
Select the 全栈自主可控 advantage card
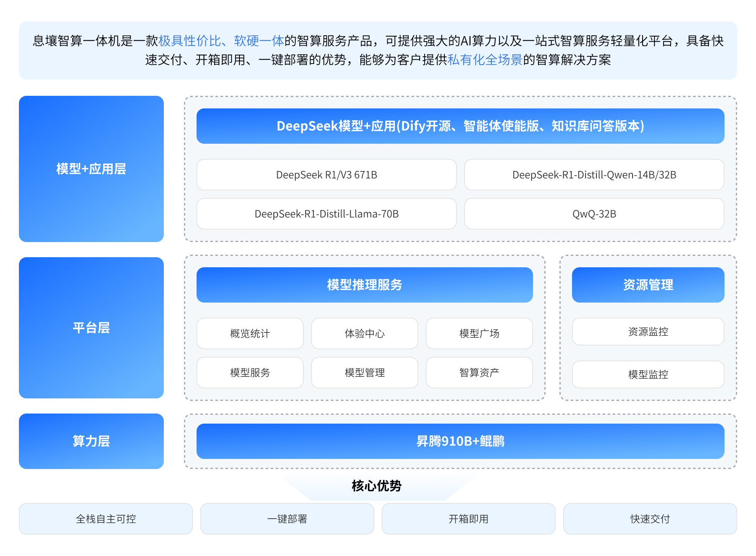point(106,519)
